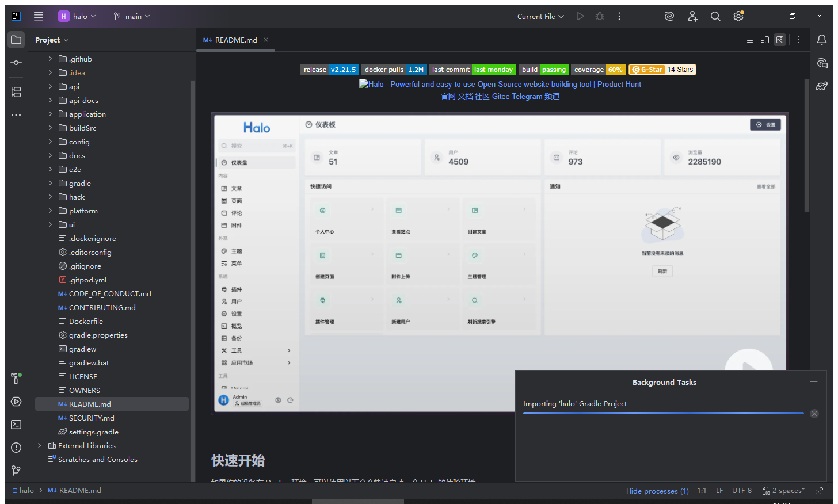Open IDE settings gear icon
Image resolution: width=838 pixels, height=504 pixels.
[738, 16]
